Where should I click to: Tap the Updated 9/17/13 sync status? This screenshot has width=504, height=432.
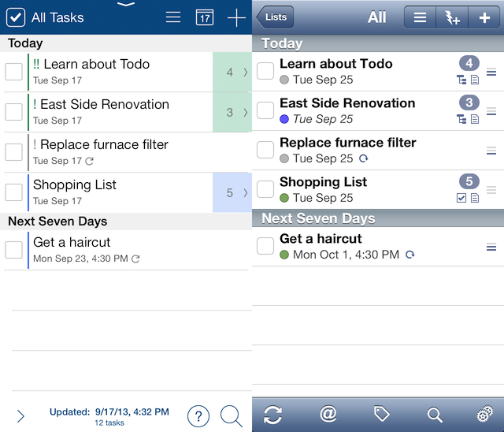[x=109, y=412]
